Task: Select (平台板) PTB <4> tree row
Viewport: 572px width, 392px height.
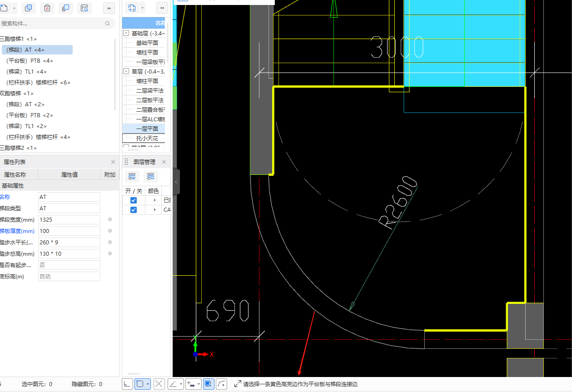Action: pyautogui.click(x=30, y=61)
